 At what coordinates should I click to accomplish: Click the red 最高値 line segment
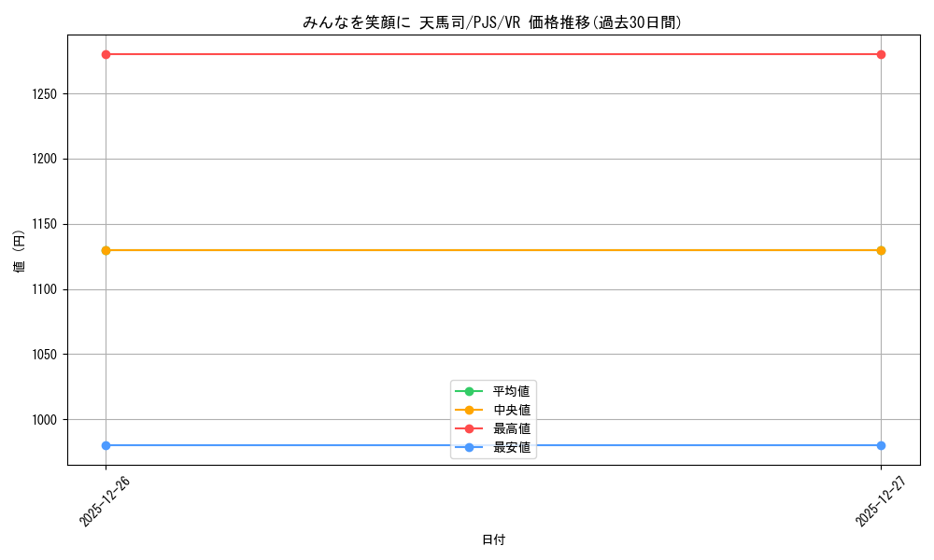[492, 53]
